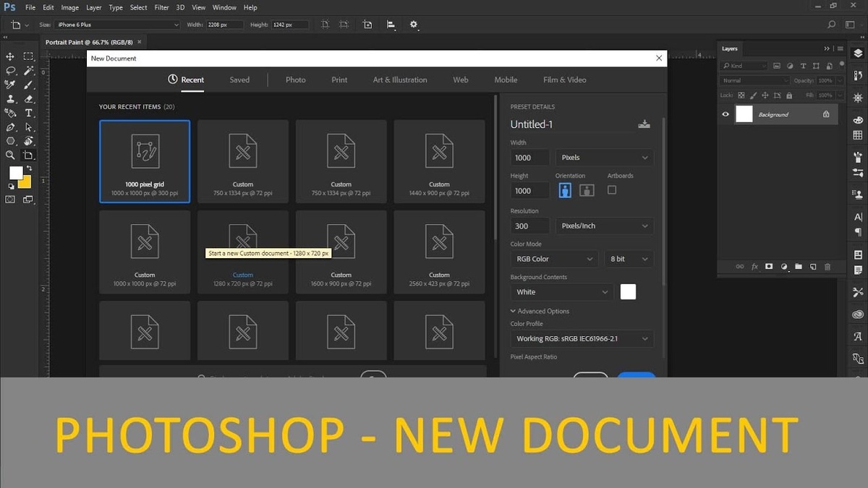Collapse the Advanced Options section
Viewport: 868px width, 488px height.
pyautogui.click(x=540, y=311)
